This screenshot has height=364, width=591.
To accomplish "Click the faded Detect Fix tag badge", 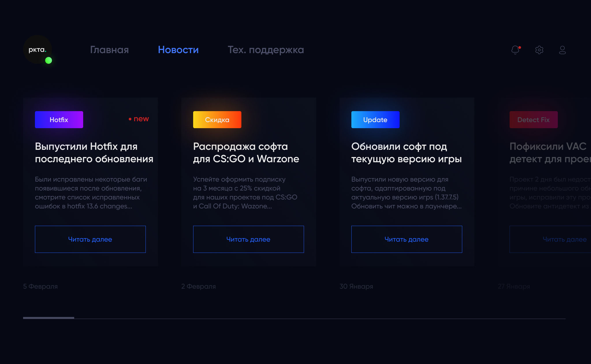I will 533,120.
